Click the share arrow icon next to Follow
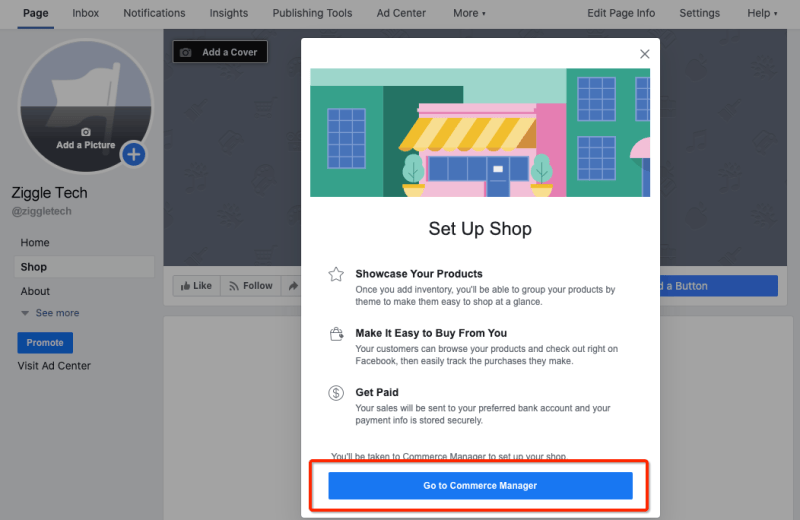Image resolution: width=800 pixels, height=520 pixels. point(293,286)
